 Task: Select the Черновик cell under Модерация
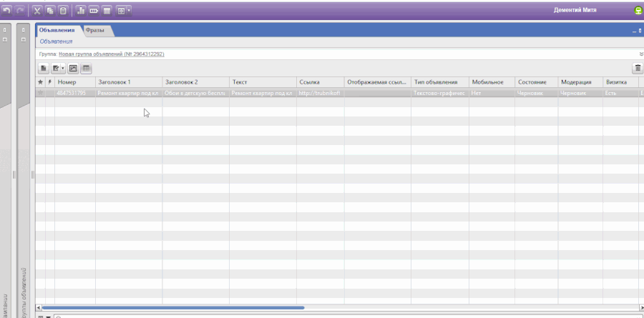coord(580,93)
